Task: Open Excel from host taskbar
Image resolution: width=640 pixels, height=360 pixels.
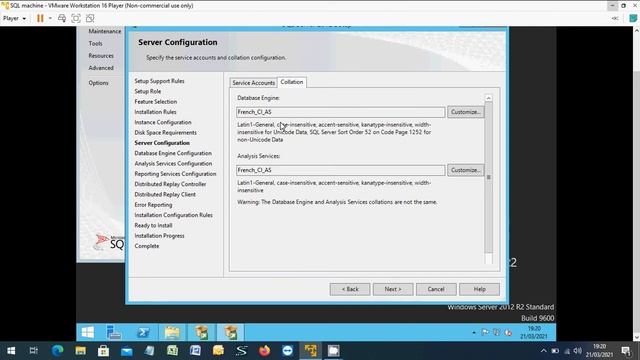Action: click(x=172, y=351)
